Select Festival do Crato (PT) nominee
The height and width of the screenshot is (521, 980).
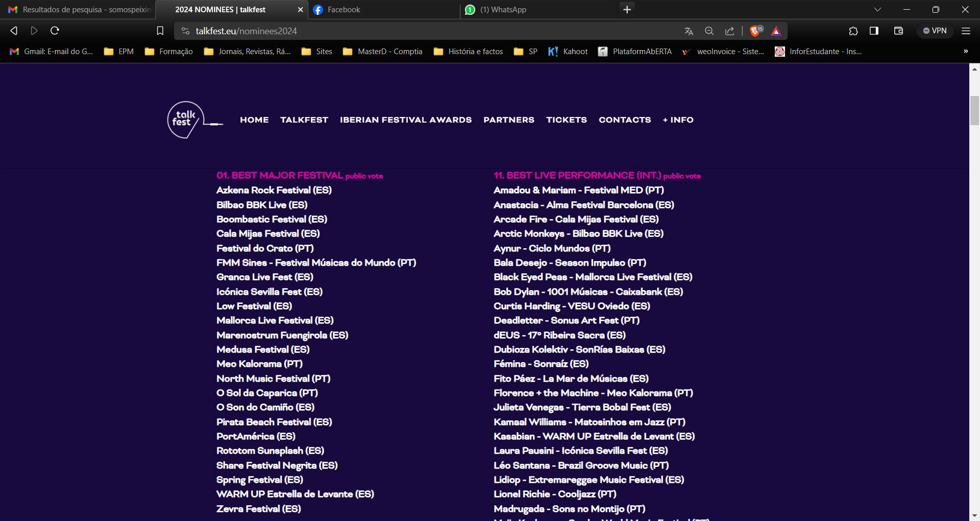[265, 248]
